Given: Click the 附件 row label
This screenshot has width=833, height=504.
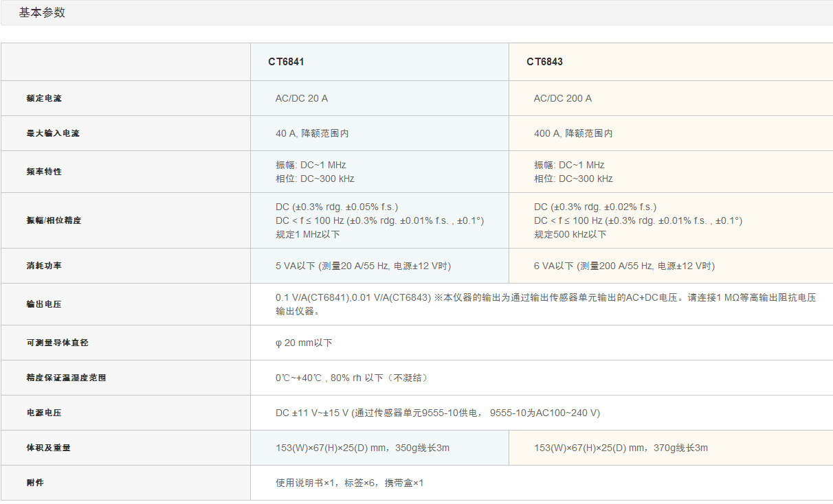Looking at the screenshot, I should (x=35, y=483).
